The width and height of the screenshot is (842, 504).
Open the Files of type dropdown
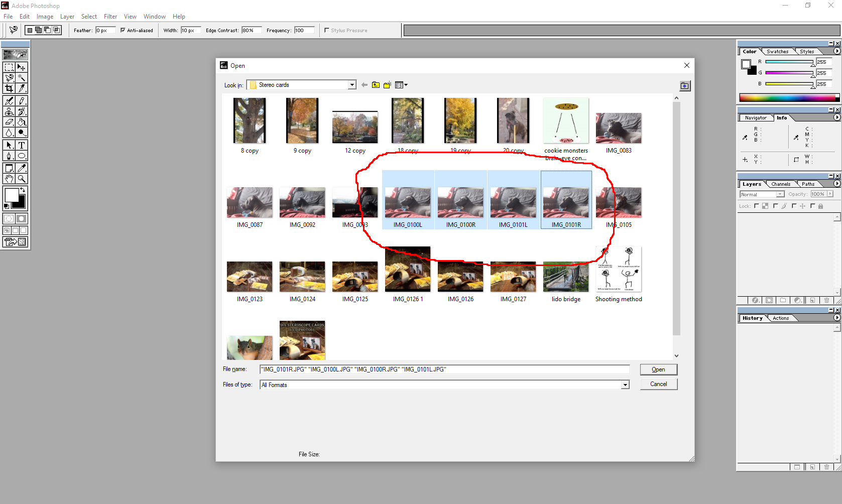pyautogui.click(x=625, y=385)
